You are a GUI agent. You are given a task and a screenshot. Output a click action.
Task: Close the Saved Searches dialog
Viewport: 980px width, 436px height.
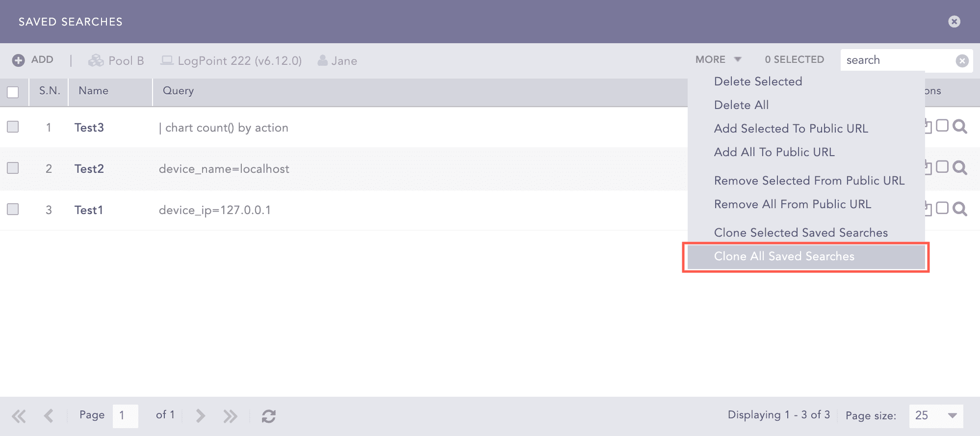(x=954, y=22)
